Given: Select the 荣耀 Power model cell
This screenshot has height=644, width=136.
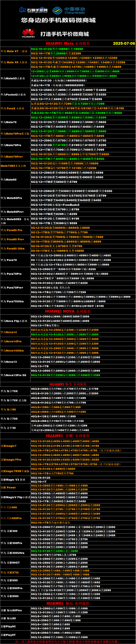Looking at the screenshot, I should pos(15,487).
